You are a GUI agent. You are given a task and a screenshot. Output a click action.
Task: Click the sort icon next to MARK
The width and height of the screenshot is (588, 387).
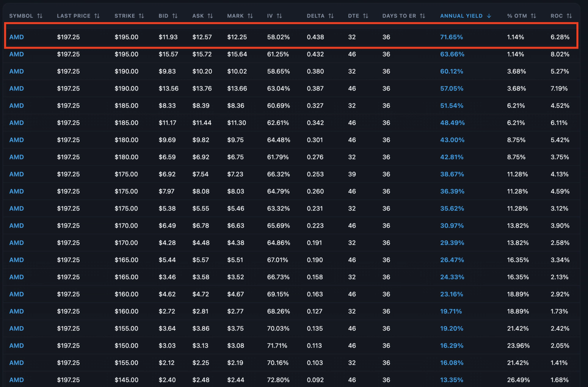[250, 16]
